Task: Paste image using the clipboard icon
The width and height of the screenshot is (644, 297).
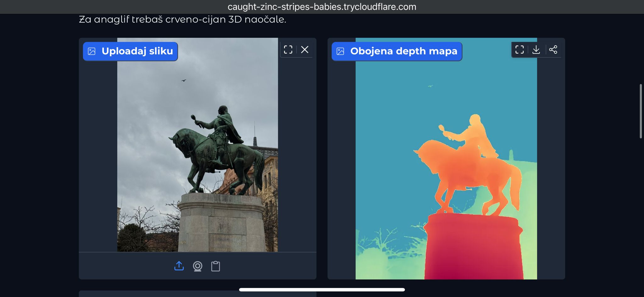Action: [x=215, y=266]
